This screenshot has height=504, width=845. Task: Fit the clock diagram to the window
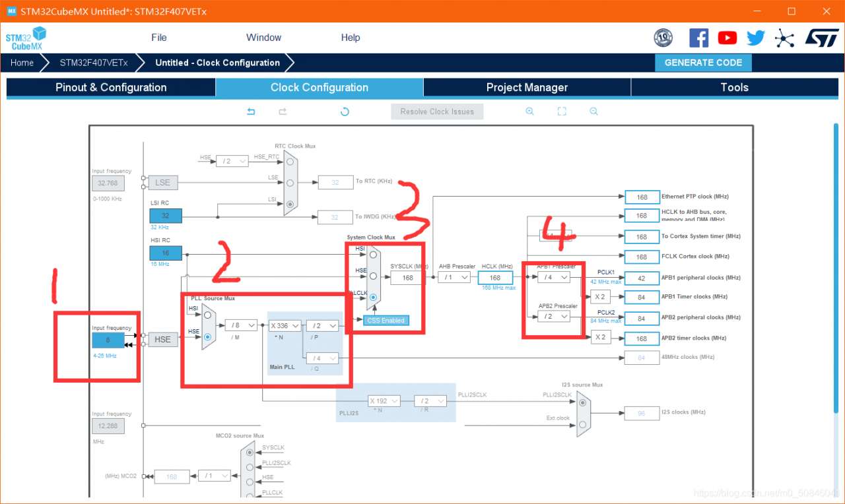[562, 111]
